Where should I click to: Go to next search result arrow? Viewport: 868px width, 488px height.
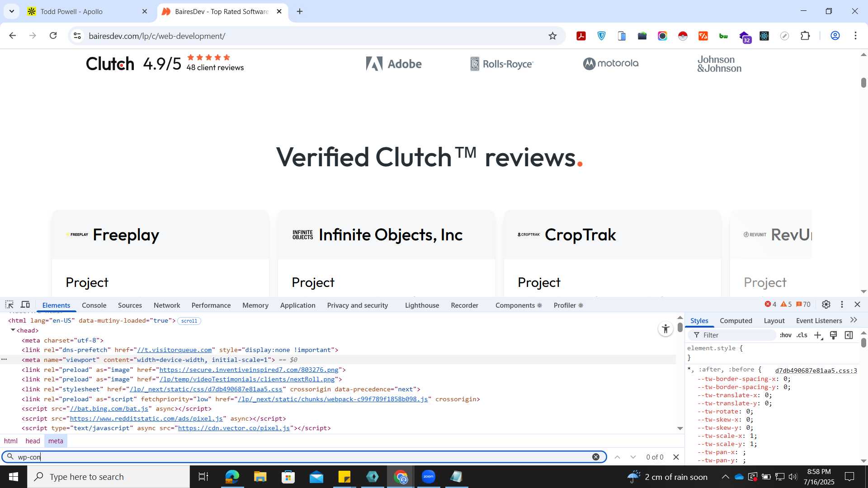pos(633,457)
